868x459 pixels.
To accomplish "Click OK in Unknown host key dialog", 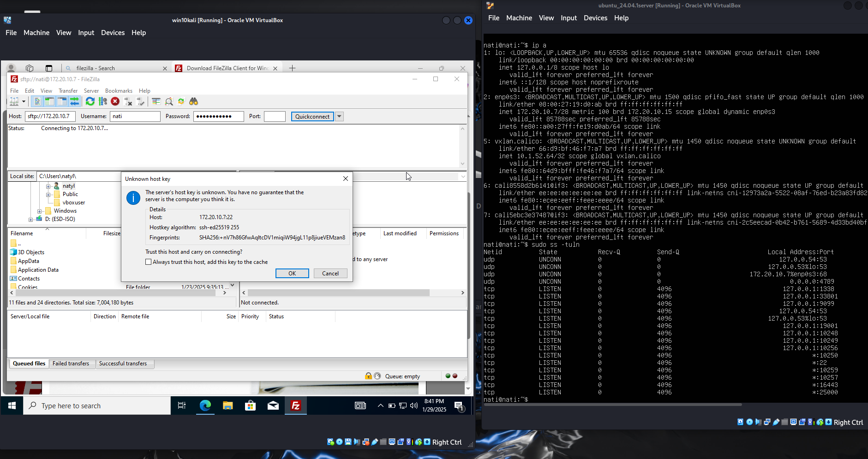I will pos(292,274).
